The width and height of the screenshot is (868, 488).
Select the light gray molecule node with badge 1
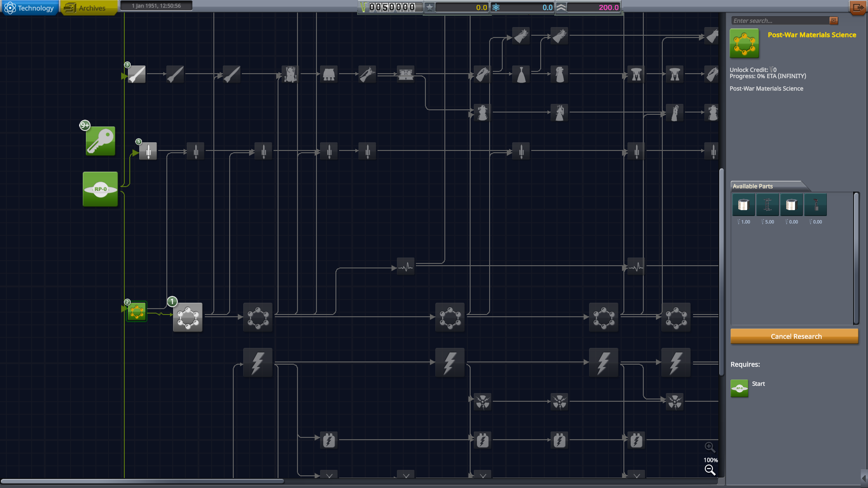[188, 318]
